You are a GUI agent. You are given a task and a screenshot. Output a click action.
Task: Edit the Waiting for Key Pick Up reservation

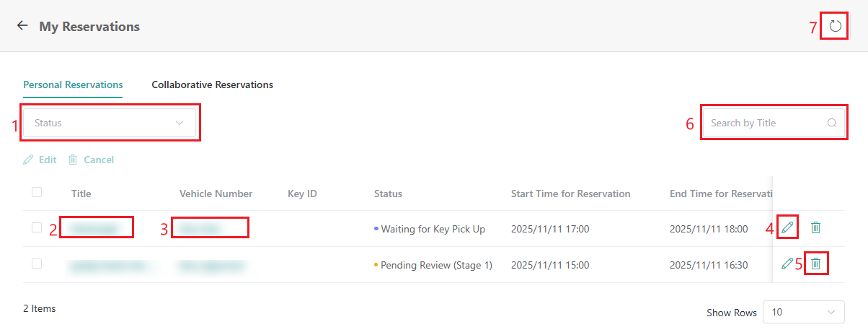787,228
